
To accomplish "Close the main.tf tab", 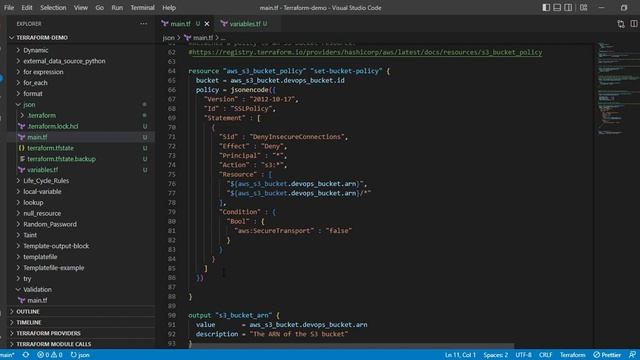I will coord(207,24).
